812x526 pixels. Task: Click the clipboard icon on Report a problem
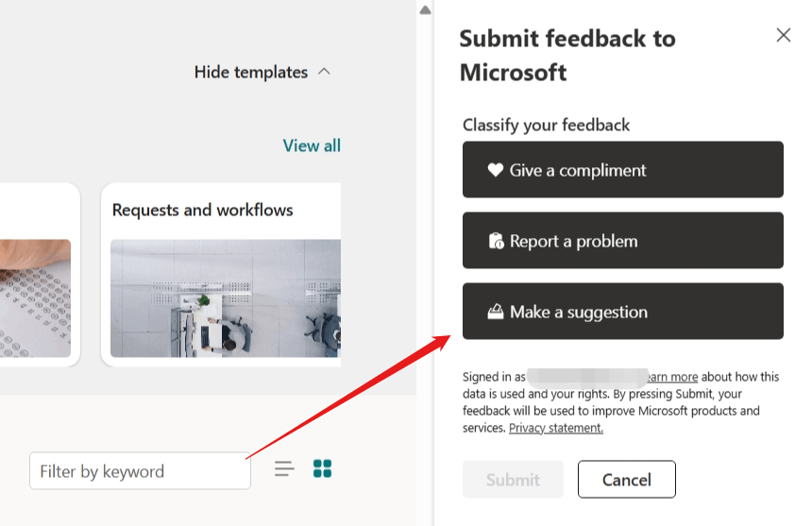click(x=496, y=241)
